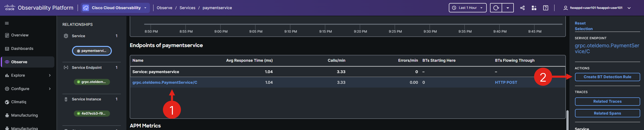Open grpc.oteldemo.PaymentService/C endpoint link
The width and height of the screenshot is (644, 130).
click(x=165, y=82)
